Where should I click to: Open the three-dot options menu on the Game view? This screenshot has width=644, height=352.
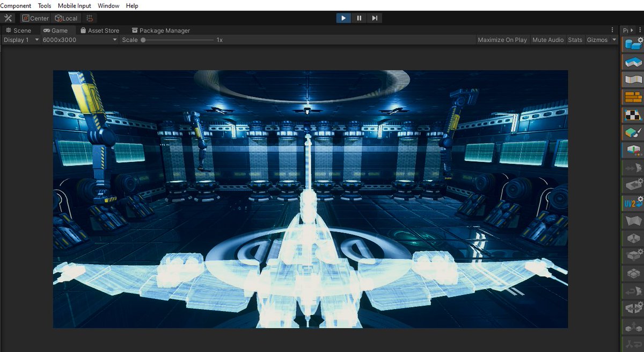pyautogui.click(x=612, y=30)
